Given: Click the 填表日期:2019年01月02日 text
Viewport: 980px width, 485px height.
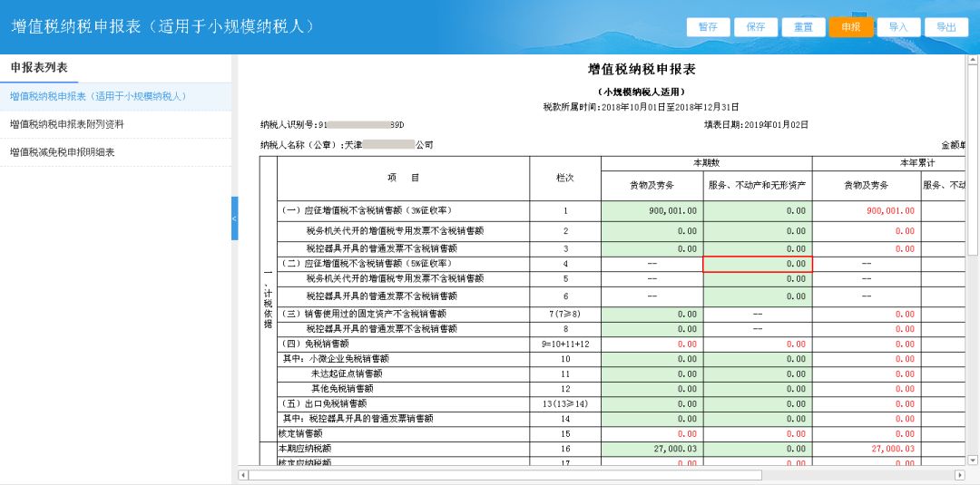Looking at the screenshot, I should click(x=756, y=124).
